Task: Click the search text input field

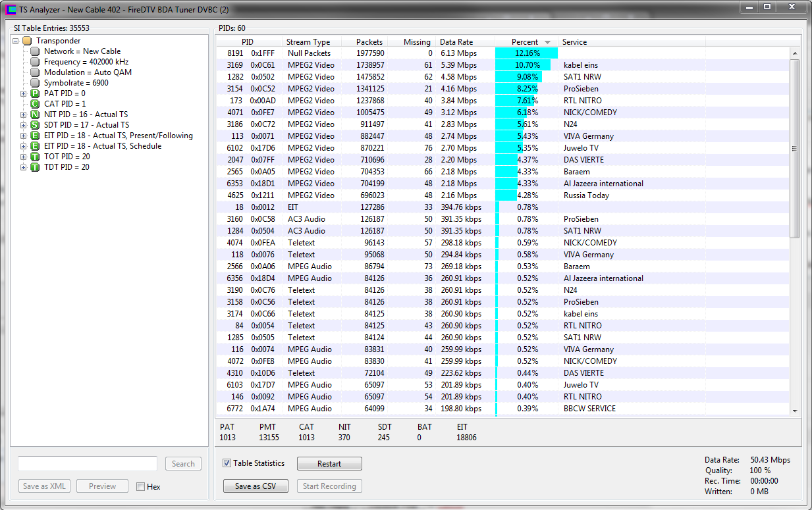Action: [x=88, y=463]
